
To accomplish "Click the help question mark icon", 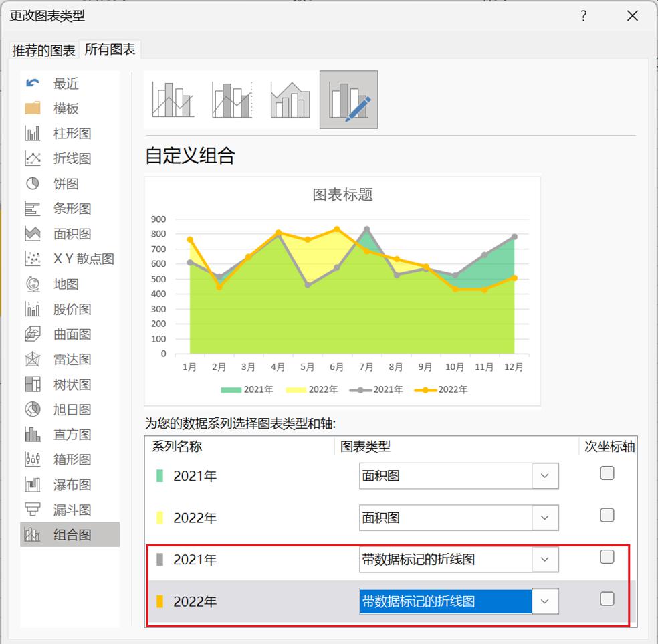I will [584, 16].
